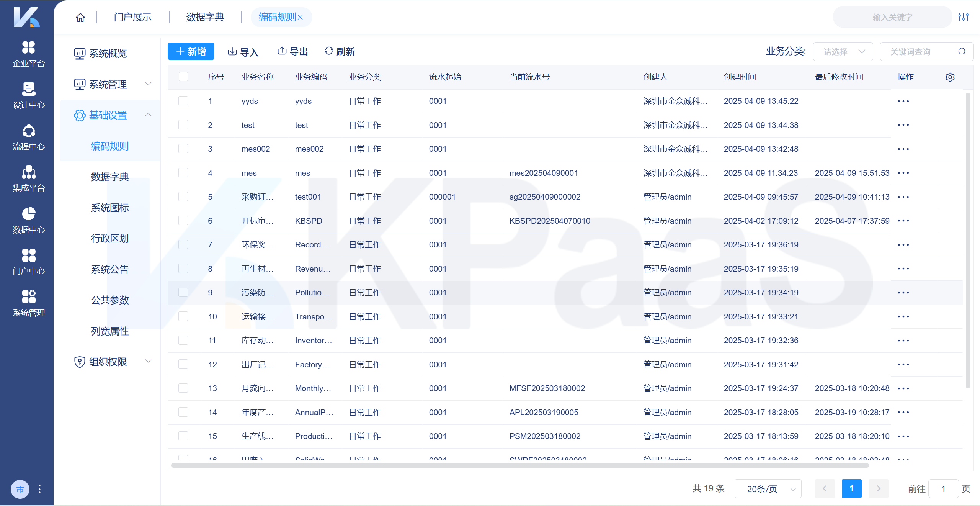This screenshot has width=980, height=506.
Task: Tick the select-all checkbox in table header
Action: 183,77
